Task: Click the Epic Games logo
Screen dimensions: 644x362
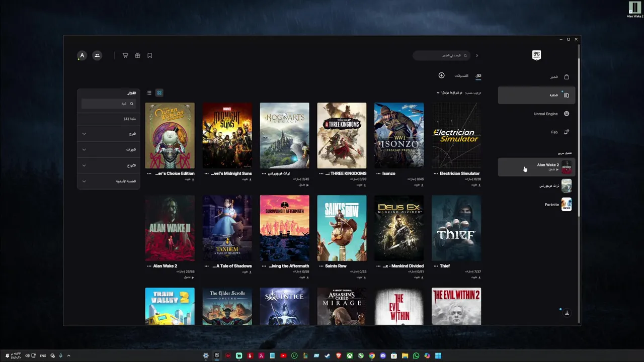Action: point(536,55)
